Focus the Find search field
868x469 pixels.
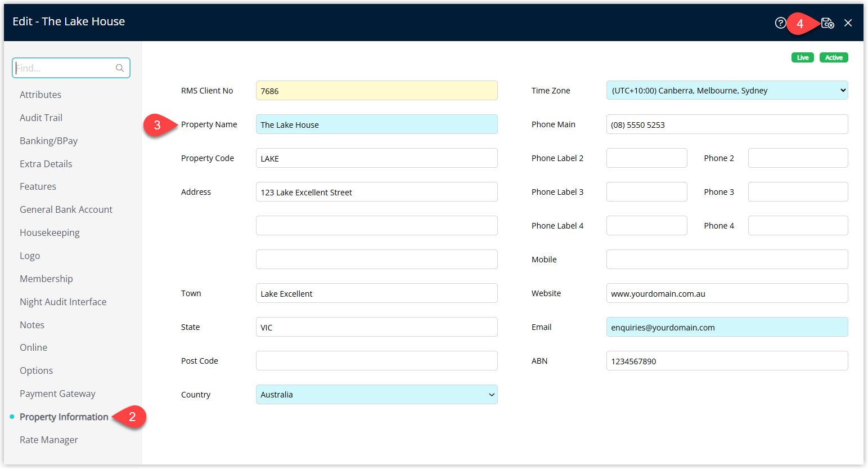coord(71,68)
